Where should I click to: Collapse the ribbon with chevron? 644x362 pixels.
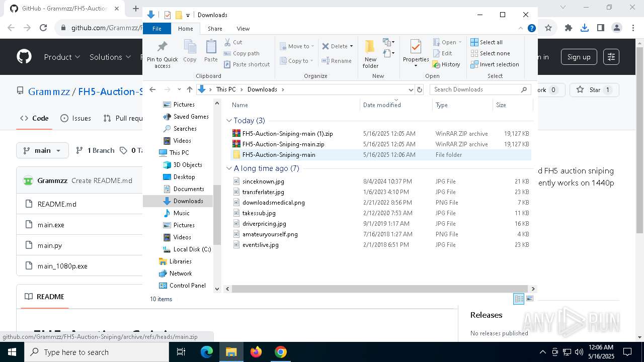(521, 28)
